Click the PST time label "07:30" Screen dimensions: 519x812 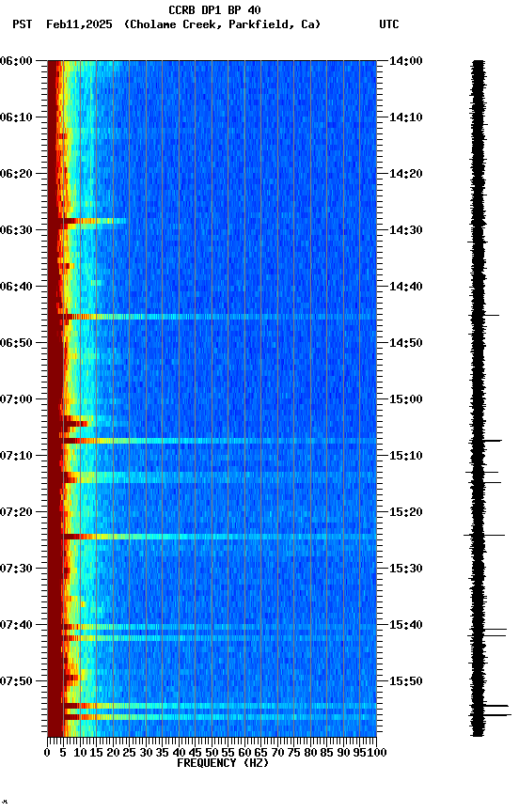[16, 570]
